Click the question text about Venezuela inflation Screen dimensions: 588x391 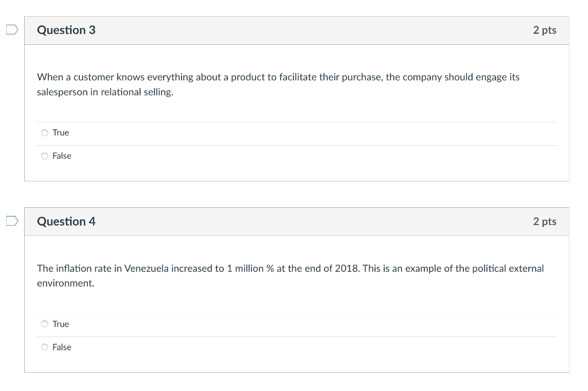click(290, 275)
